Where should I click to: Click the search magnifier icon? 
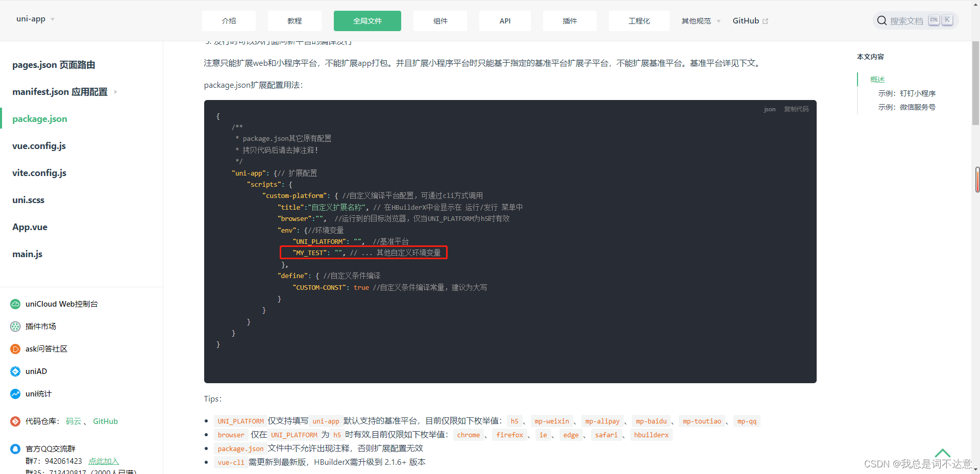click(x=882, y=20)
